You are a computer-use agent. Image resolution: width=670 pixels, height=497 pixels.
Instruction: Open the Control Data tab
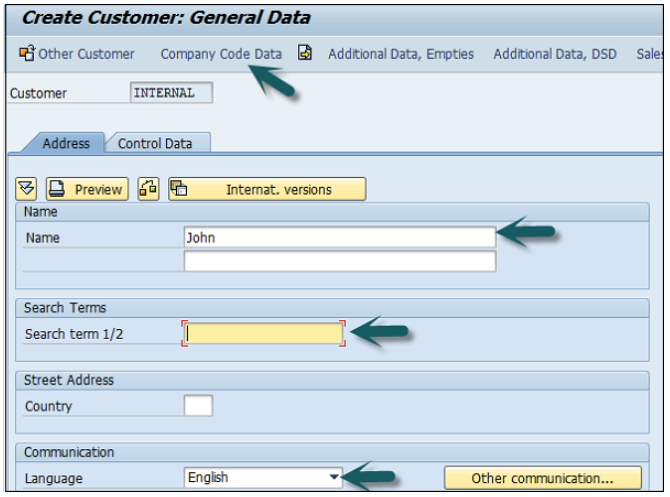point(155,143)
